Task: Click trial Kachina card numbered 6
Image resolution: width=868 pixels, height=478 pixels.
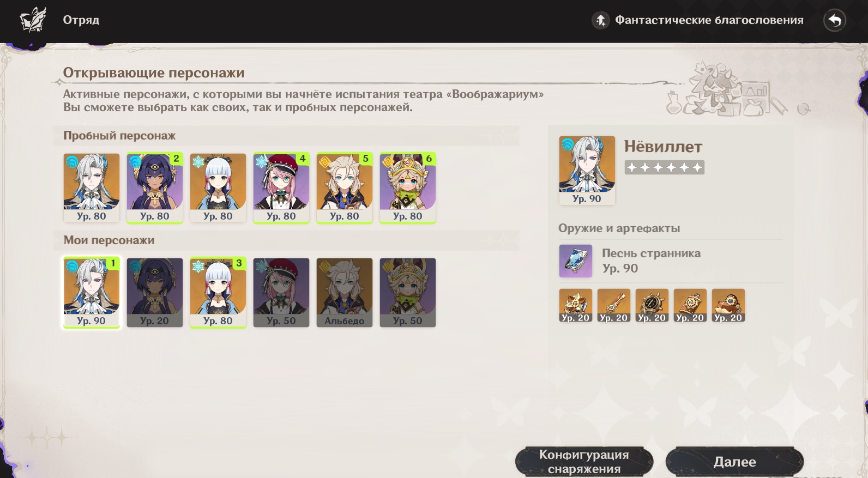Action: (408, 187)
